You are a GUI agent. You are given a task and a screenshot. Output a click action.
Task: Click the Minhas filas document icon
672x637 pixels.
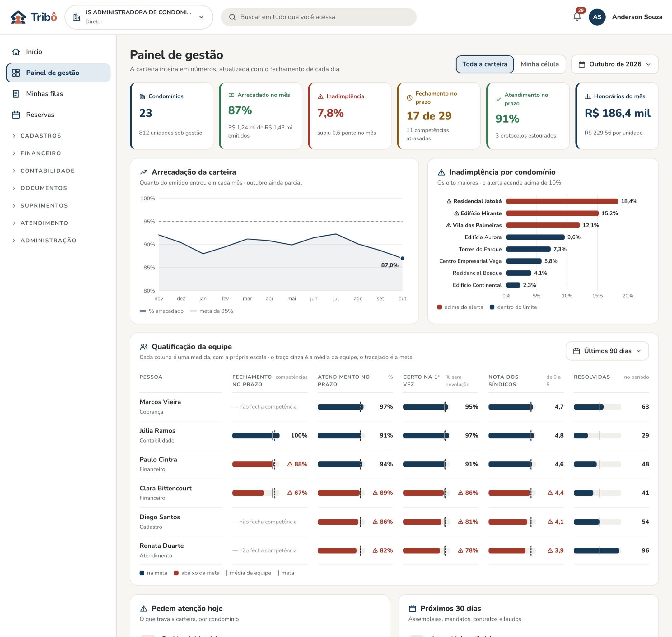16,94
